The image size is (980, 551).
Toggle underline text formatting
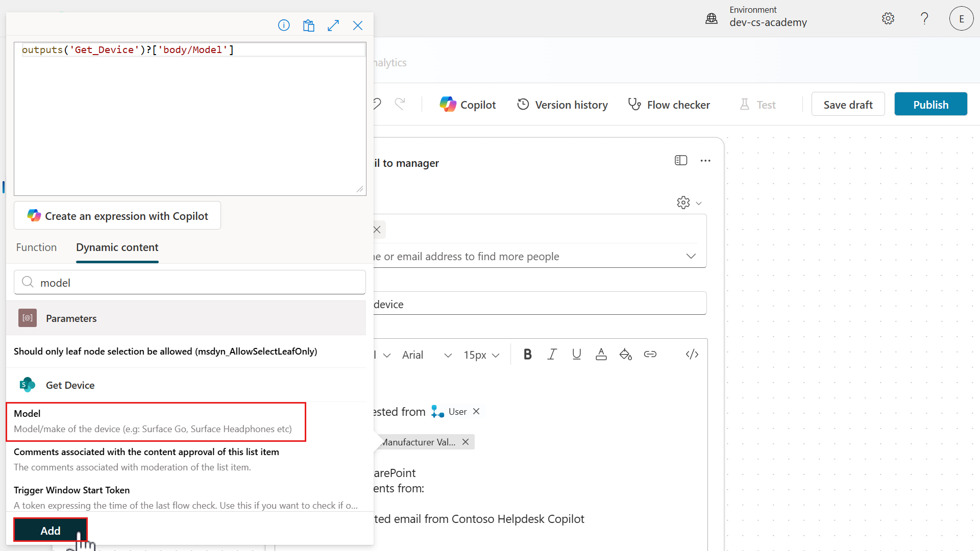click(576, 354)
